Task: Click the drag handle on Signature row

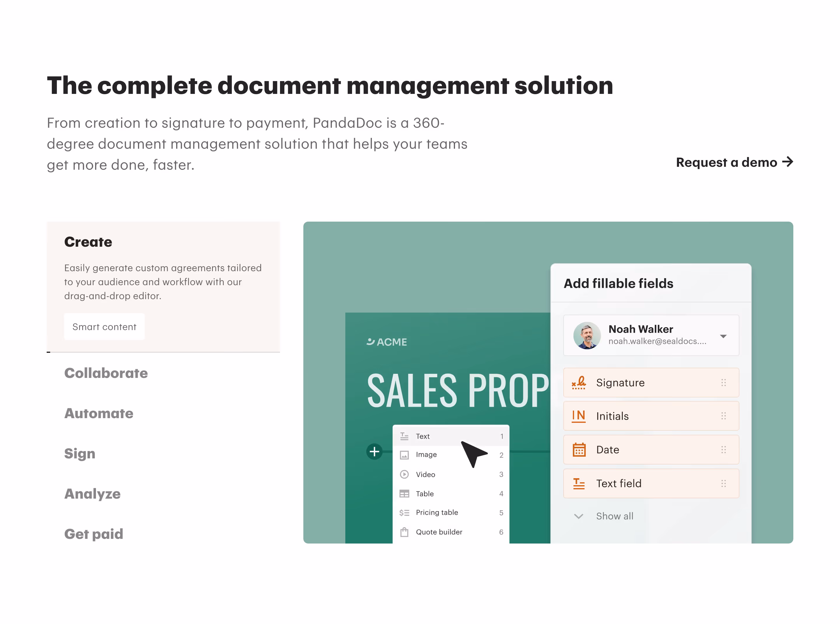Action: [x=723, y=383]
